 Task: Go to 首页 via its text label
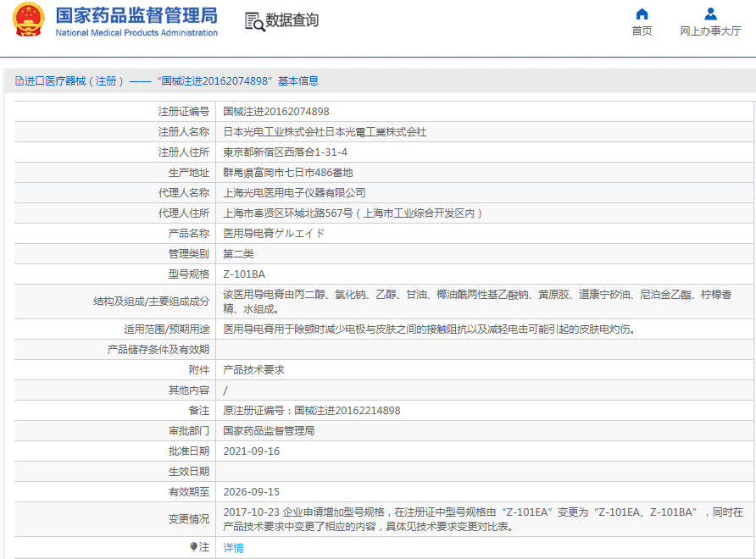point(642,31)
